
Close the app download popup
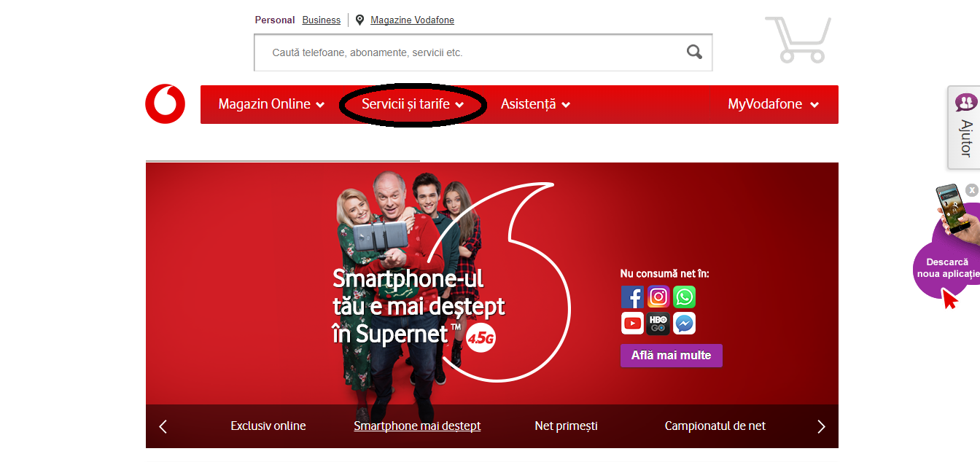972,190
